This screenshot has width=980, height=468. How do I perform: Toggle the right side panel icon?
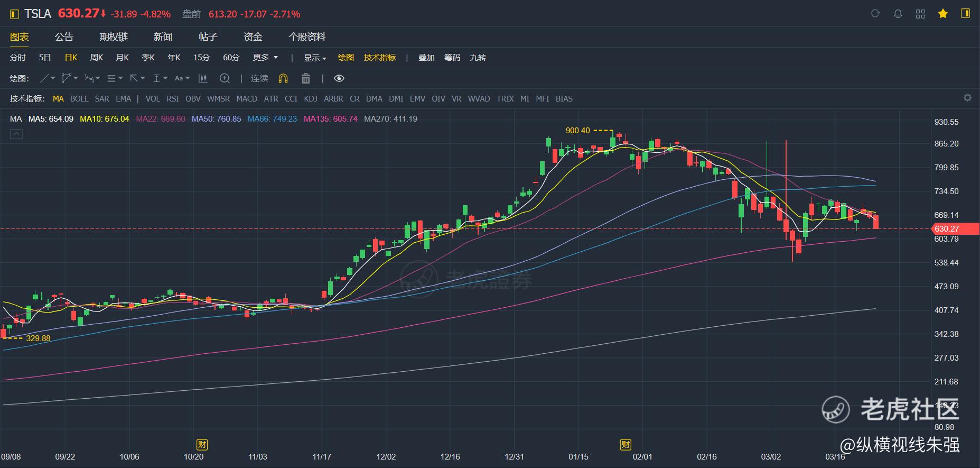pyautogui.click(x=966, y=14)
